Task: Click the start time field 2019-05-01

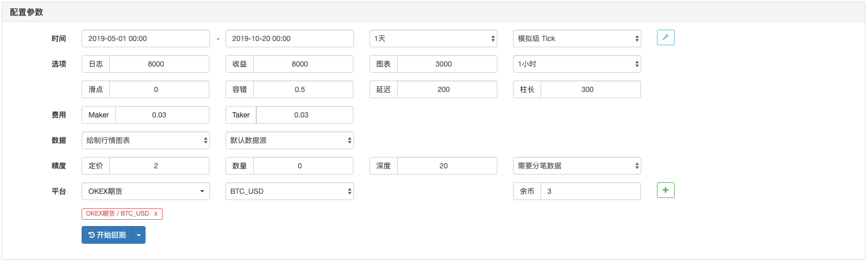Action: point(146,38)
